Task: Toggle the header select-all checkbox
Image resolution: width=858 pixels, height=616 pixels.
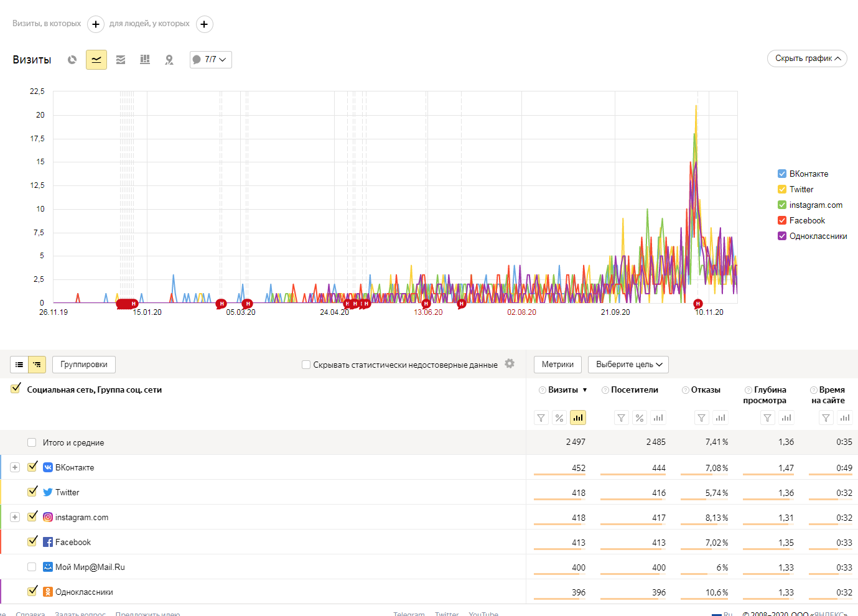Action: pos(16,388)
